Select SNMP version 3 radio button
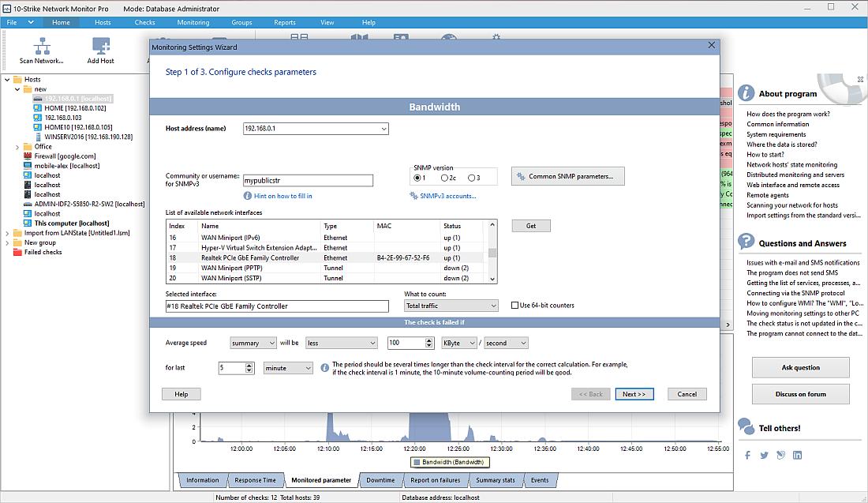The height and width of the screenshot is (503, 868). (x=471, y=178)
